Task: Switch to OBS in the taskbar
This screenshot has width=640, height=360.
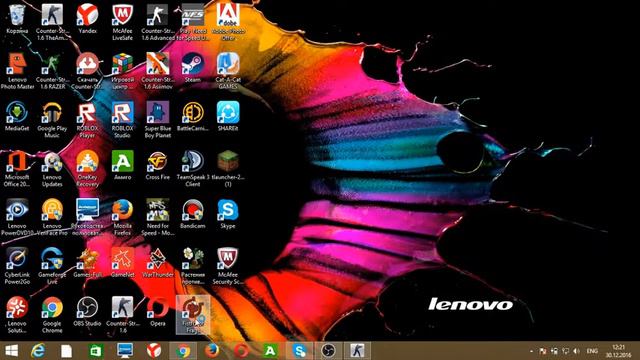Action: pos(328,351)
